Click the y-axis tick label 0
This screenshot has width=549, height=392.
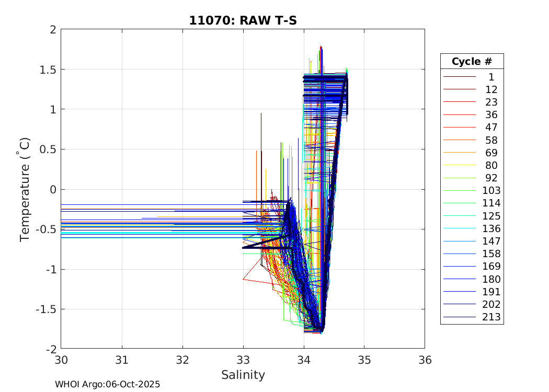52,189
